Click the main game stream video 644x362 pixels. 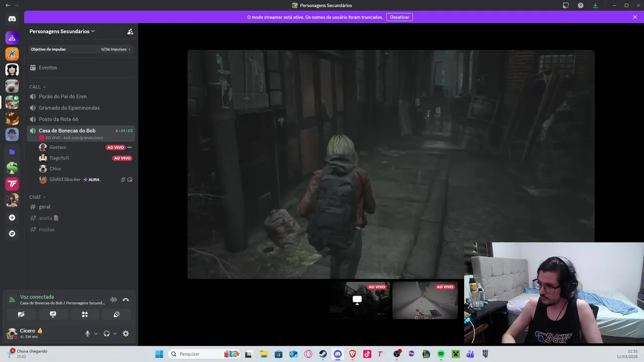pyautogui.click(x=391, y=164)
